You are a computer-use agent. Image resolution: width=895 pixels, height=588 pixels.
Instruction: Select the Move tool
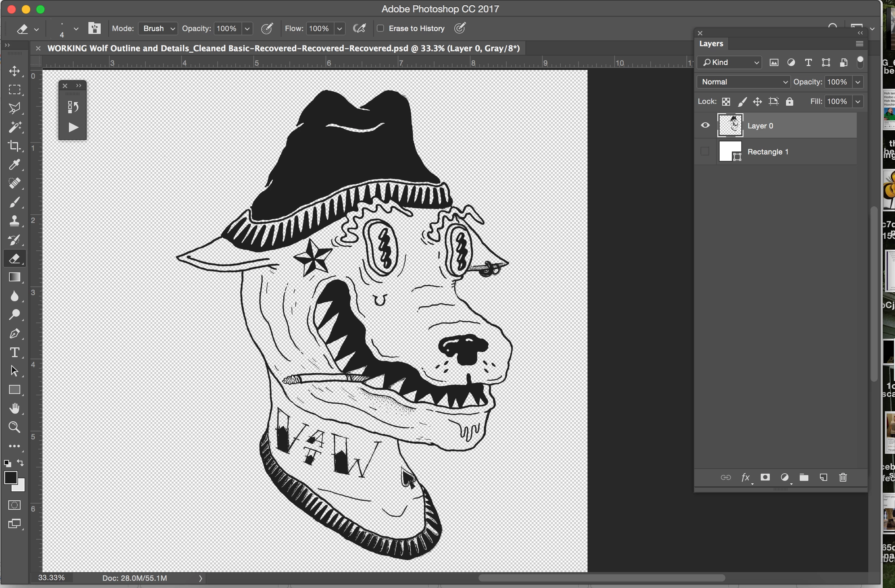[14, 71]
